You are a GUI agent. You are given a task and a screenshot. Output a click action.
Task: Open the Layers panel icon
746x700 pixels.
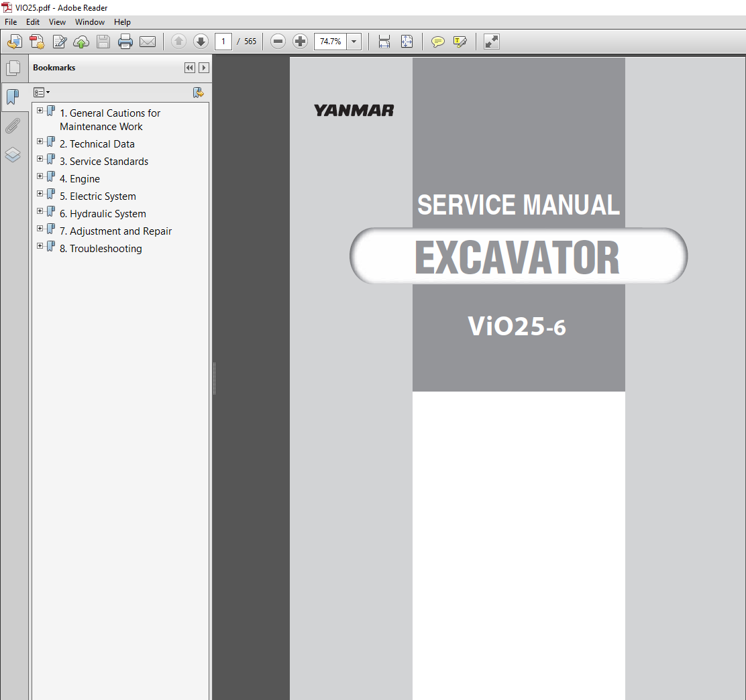tap(13, 155)
